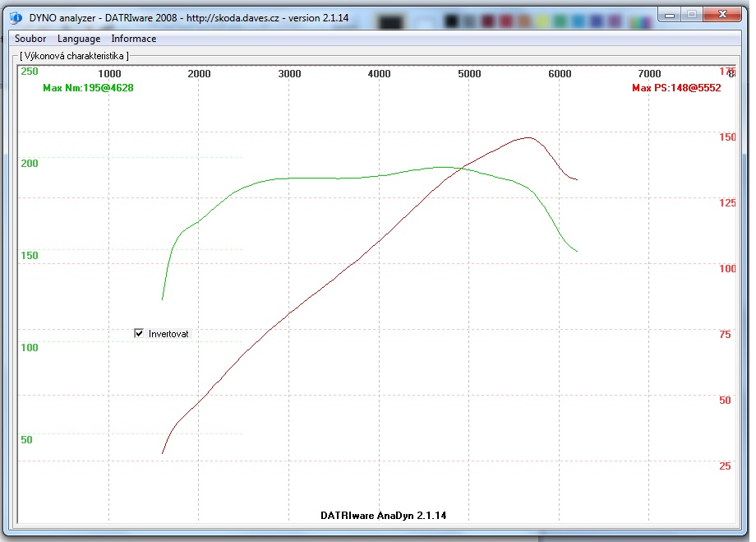The width and height of the screenshot is (756, 542).
Task: Close the DYNO analyzer window
Action: [724, 14]
